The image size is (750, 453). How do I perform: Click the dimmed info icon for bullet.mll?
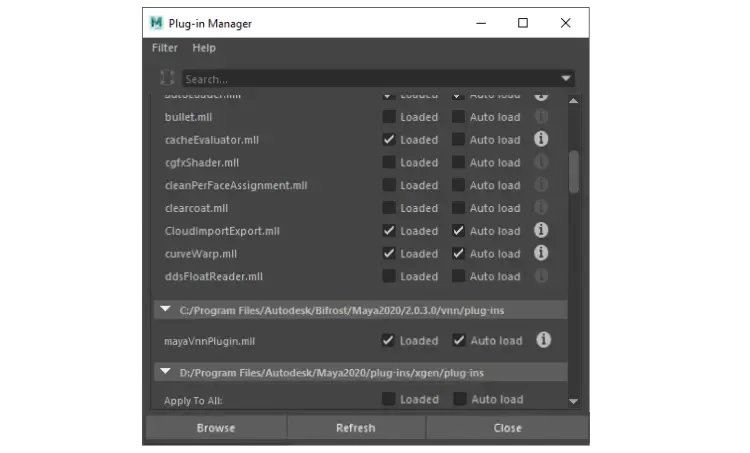(541, 116)
